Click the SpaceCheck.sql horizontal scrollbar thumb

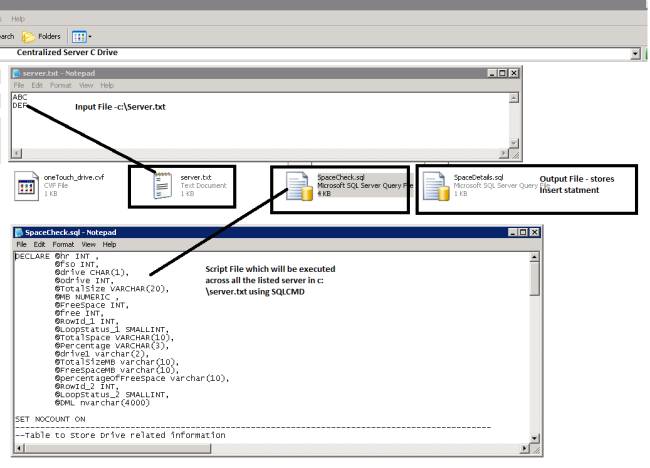(117, 449)
